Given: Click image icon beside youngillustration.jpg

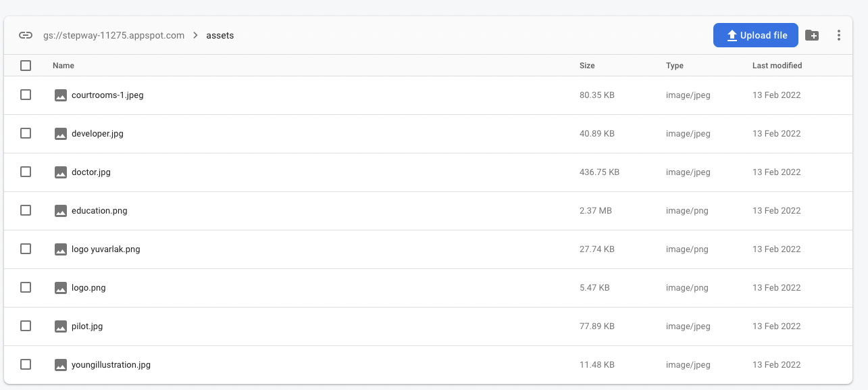Looking at the screenshot, I should [x=61, y=365].
